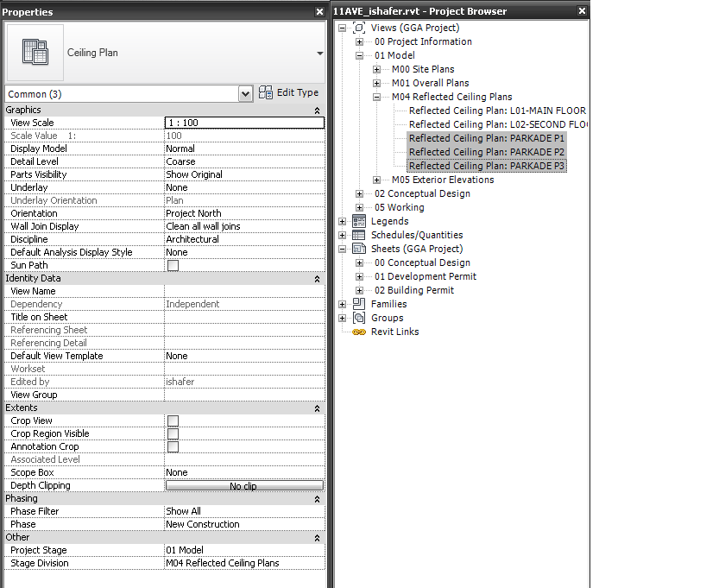Screen dimensions: 725x588
Task: Select the Revit Links tree item
Action: coord(395,332)
